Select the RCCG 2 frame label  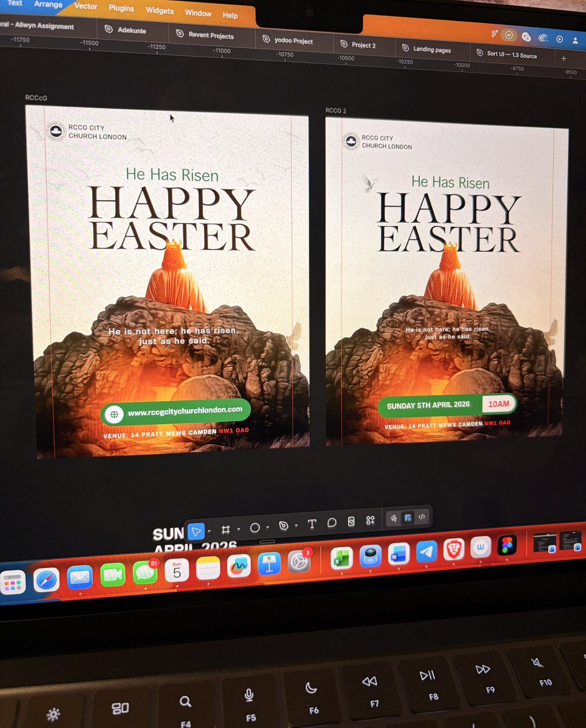336,110
